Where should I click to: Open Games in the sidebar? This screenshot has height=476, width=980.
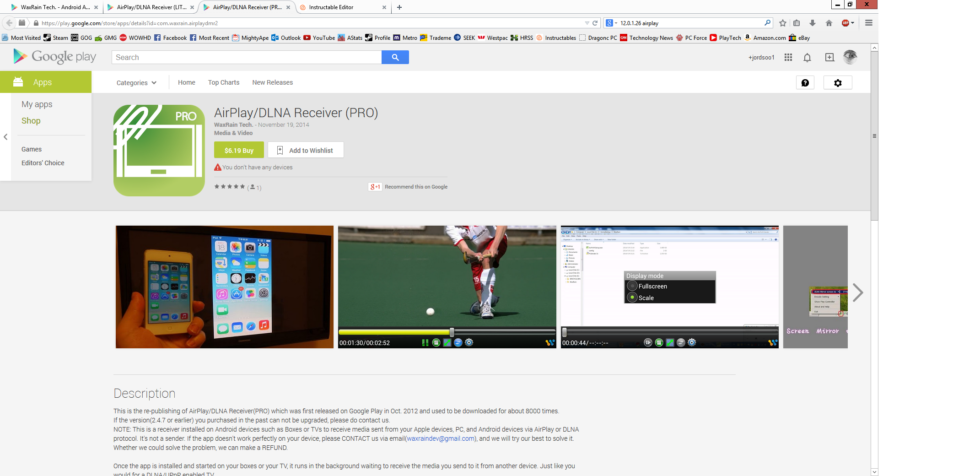pyautogui.click(x=32, y=149)
